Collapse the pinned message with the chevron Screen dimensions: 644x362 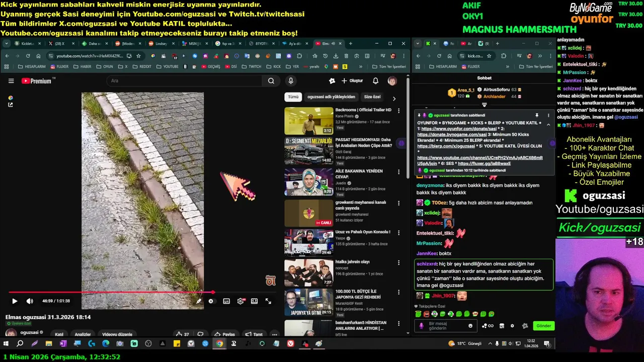[x=548, y=125]
